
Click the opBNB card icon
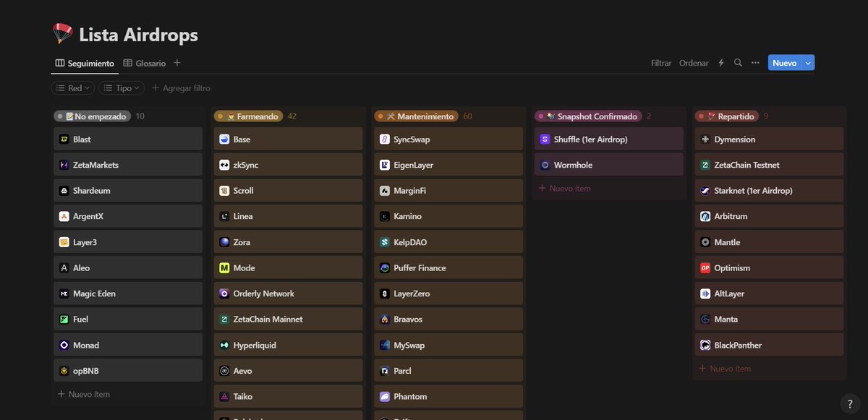pos(64,371)
